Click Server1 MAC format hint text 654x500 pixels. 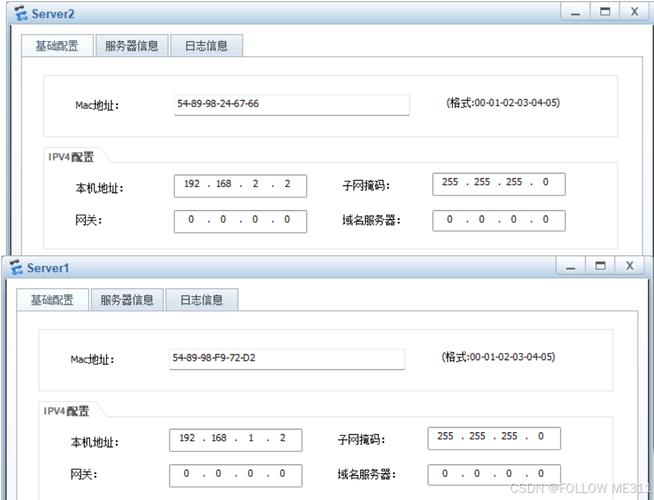pos(498,357)
